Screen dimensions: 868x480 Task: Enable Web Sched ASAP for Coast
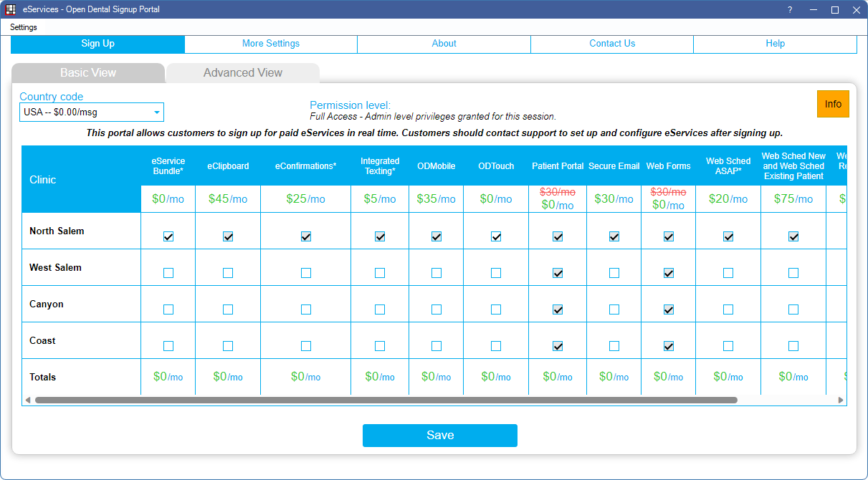[728, 345]
